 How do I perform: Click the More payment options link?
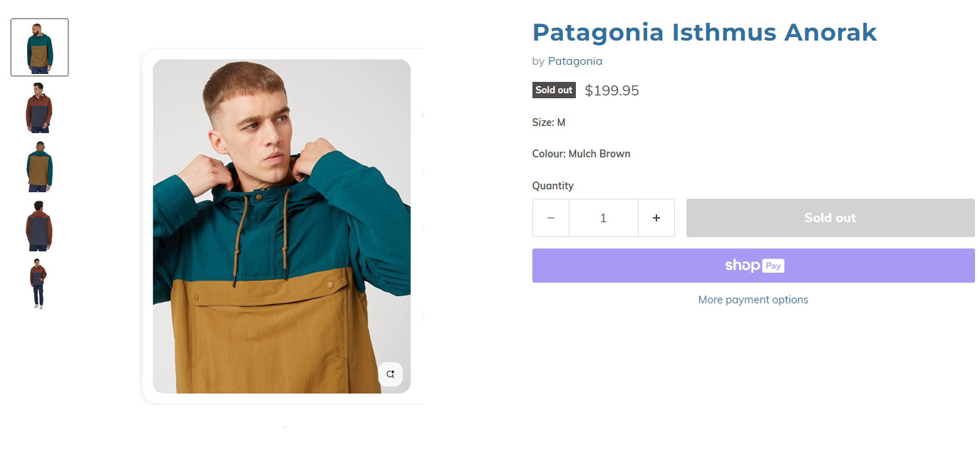tap(753, 300)
